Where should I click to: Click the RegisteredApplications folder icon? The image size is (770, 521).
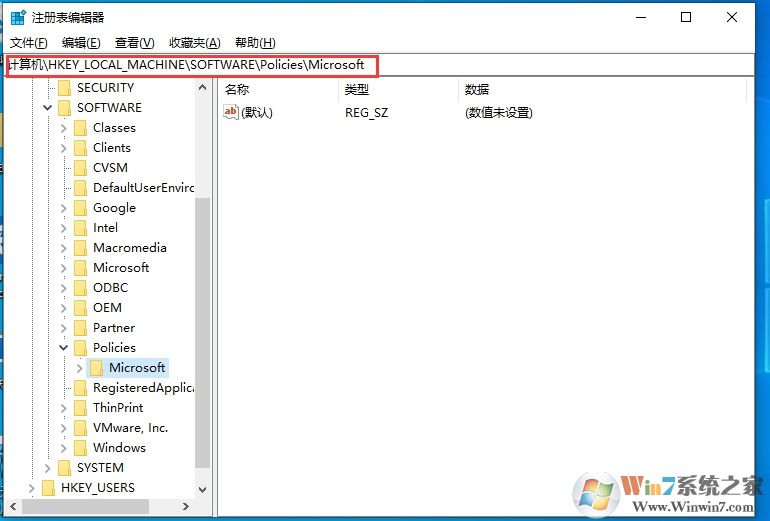coord(80,388)
